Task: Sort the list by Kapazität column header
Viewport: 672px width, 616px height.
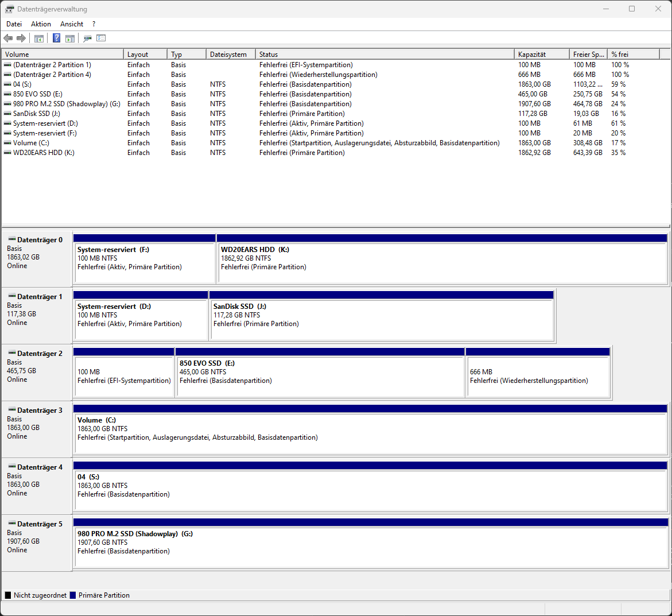Action: tap(542, 55)
